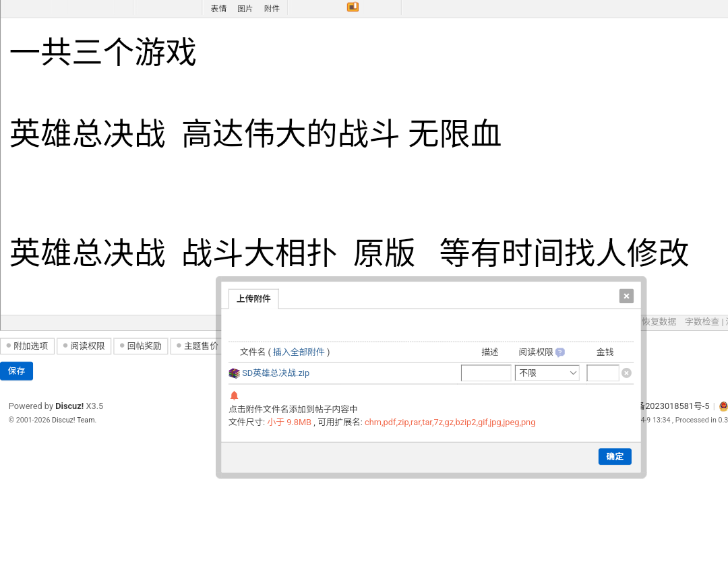Click the RAR archive icon beside SD英雄总决战.zip
Viewport: 728px width, 568px height.
tap(234, 373)
